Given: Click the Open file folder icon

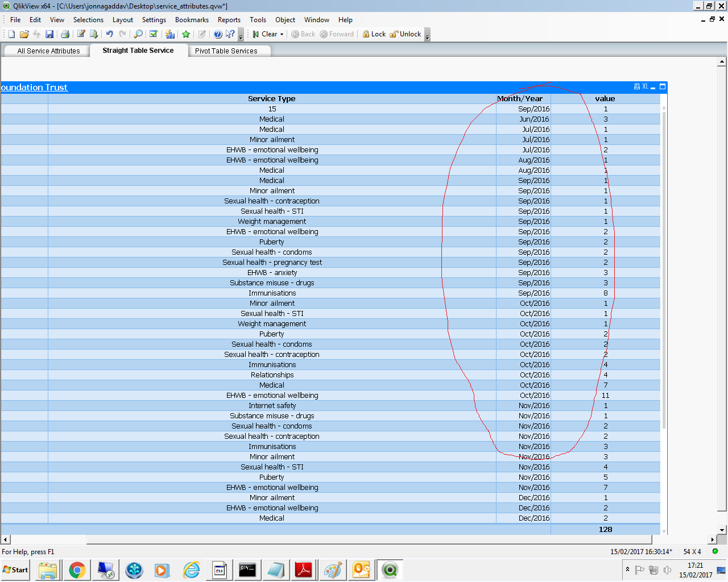Looking at the screenshot, I should 24,34.
